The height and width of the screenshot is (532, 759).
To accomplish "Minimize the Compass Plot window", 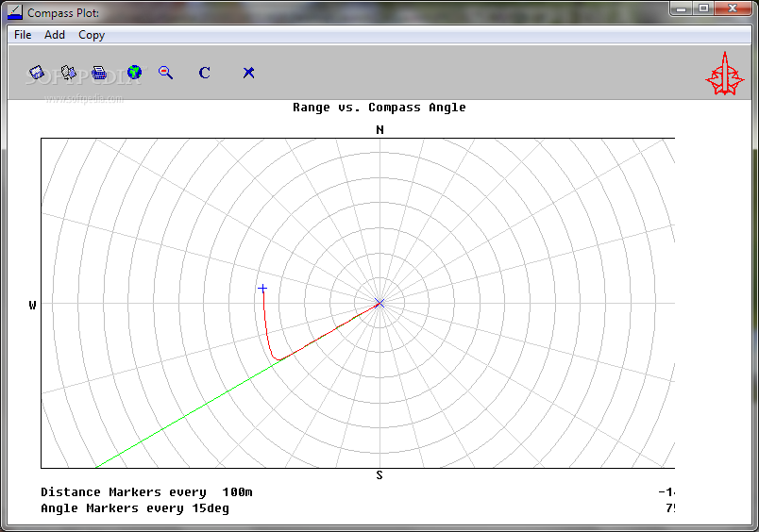I will click(x=682, y=8).
